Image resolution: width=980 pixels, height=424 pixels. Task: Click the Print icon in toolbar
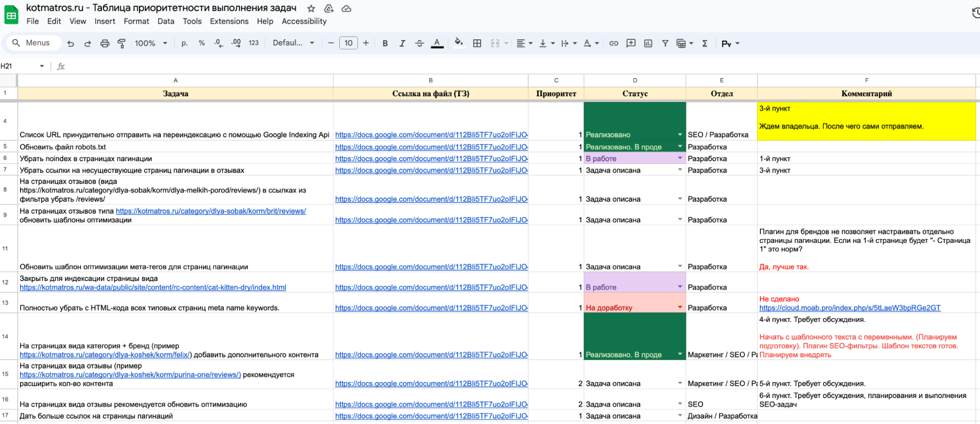104,43
